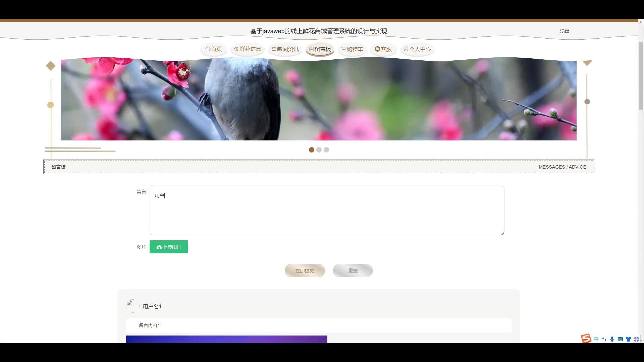Click the 退出 logout link
644x362 pixels.
565,31
